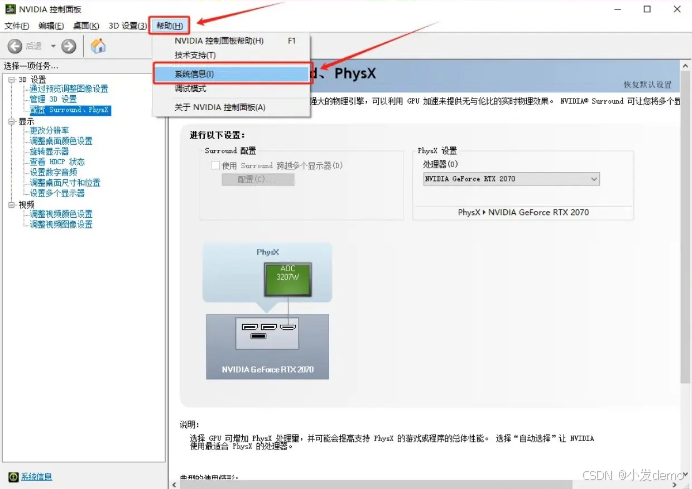Select 调试模式 menu entry
The height and width of the screenshot is (489, 692).
coord(232,89)
